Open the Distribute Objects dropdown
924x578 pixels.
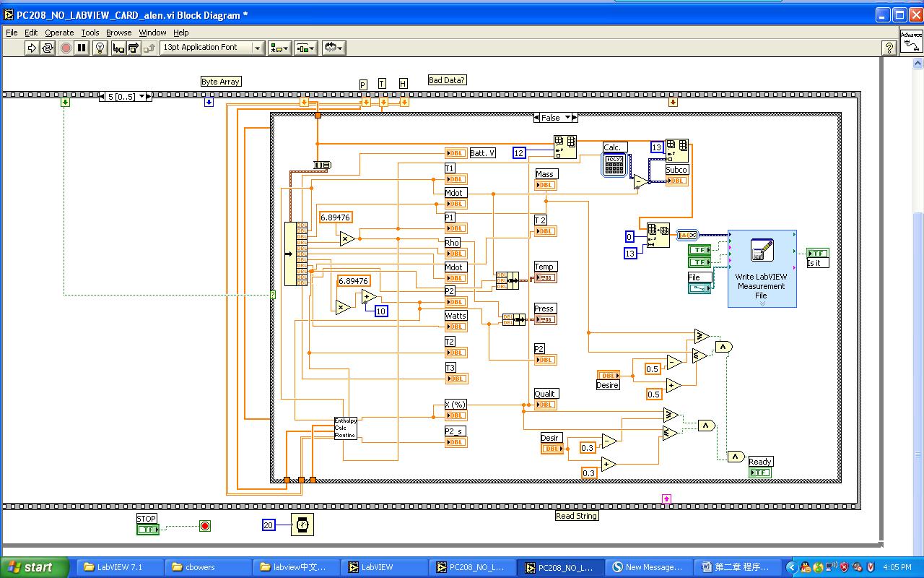(306, 48)
